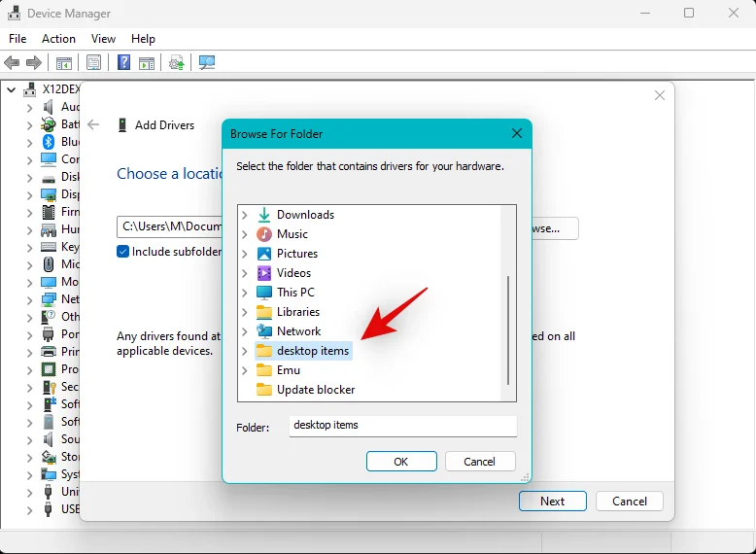Expand the Emu folder node
756x554 pixels.
pos(245,370)
